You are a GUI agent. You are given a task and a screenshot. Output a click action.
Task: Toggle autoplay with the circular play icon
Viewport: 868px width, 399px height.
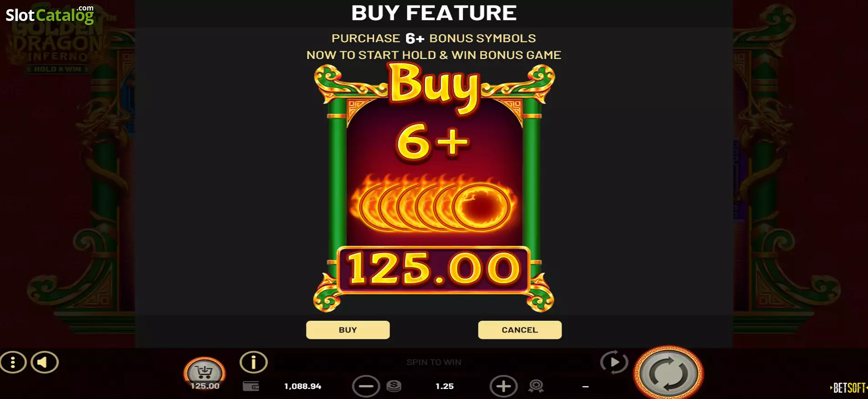[614, 362]
